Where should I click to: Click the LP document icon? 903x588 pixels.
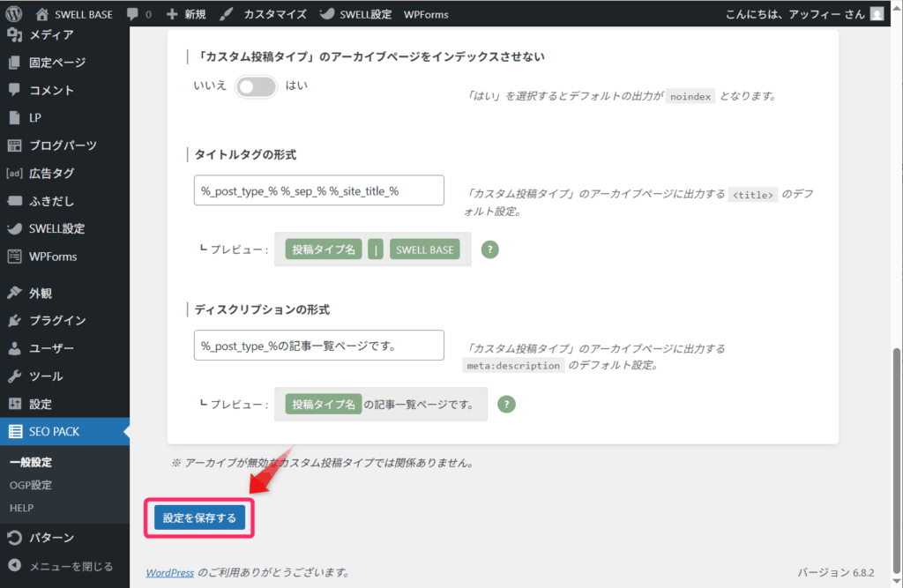(15, 117)
